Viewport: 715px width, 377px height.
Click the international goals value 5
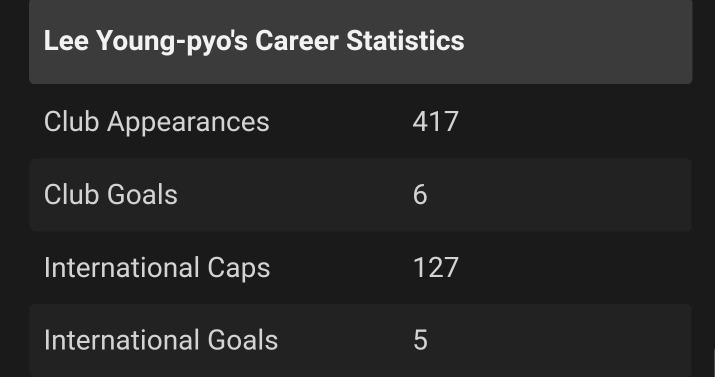pyautogui.click(x=420, y=341)
